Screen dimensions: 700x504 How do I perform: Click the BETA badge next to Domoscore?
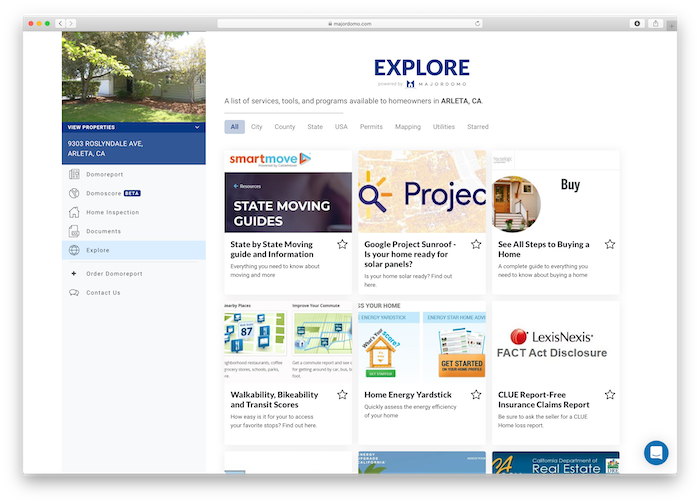(x=132, y=193)
